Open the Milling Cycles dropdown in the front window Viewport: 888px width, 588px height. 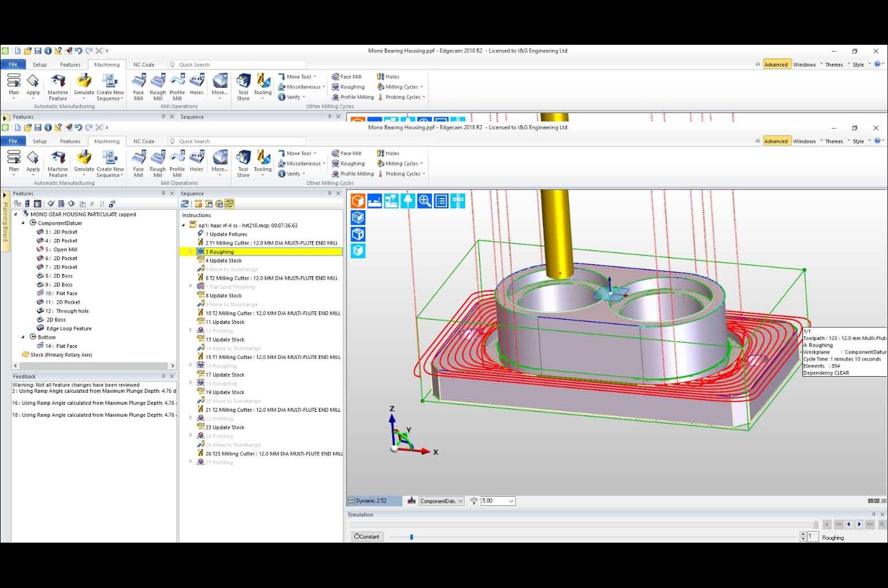click(x=400, y=164)
